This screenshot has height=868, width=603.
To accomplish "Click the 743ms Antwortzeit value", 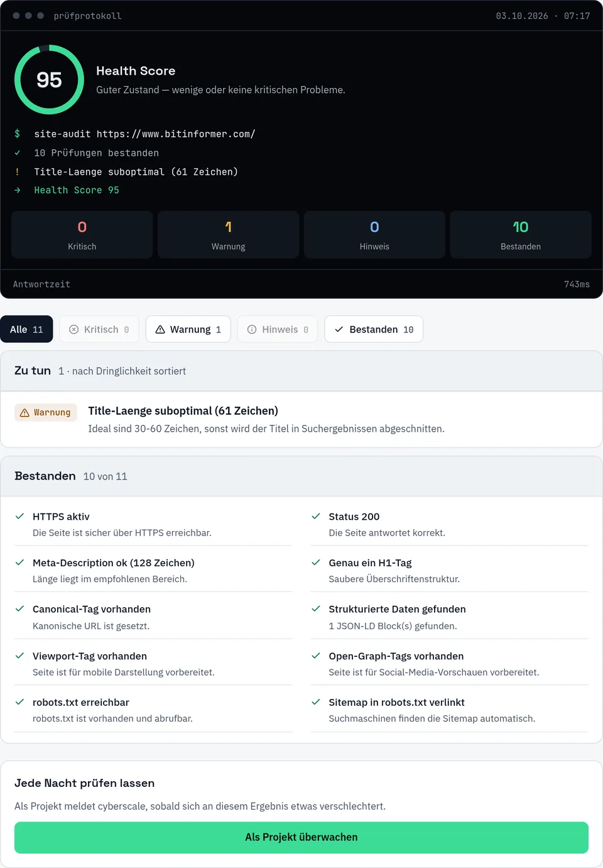I will 577,284.
